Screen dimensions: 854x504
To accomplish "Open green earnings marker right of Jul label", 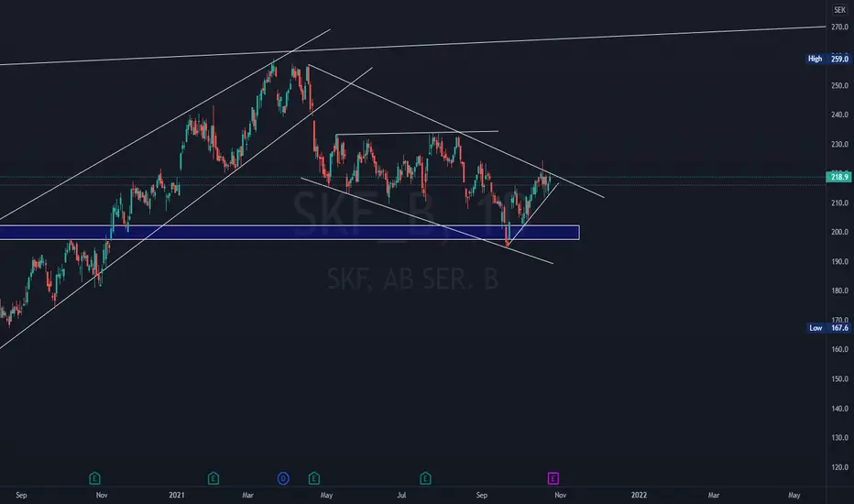I will [x=425, y=478].
